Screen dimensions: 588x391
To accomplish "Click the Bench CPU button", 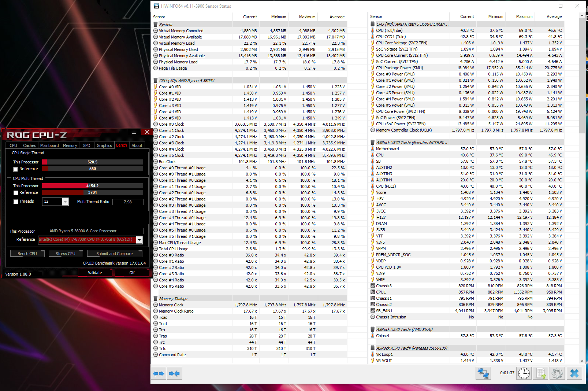I will pos(27,254).
